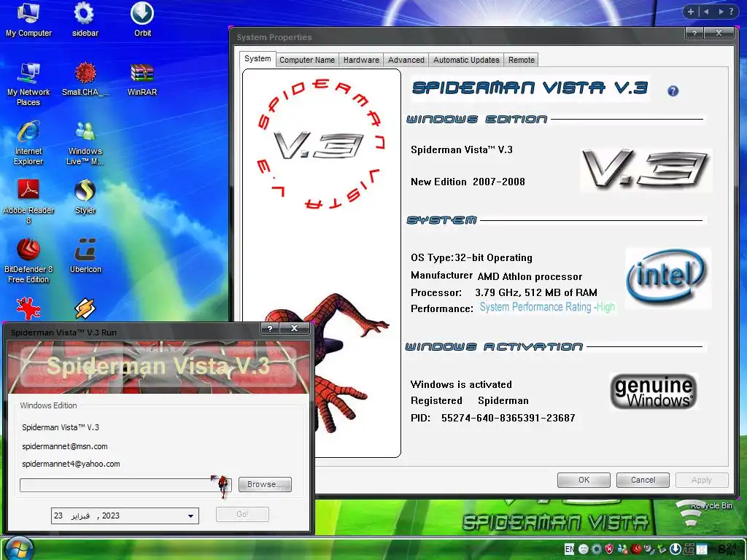
Task: Click the sidebar add gadget plus button
Action: [x=690, y=12]
